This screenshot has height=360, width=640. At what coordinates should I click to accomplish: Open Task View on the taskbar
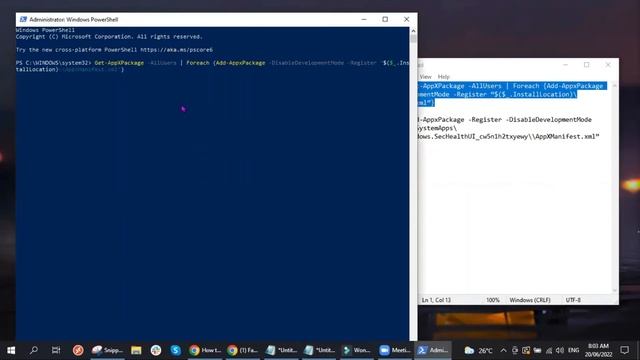pyautogui.click(x=56, y=350)
